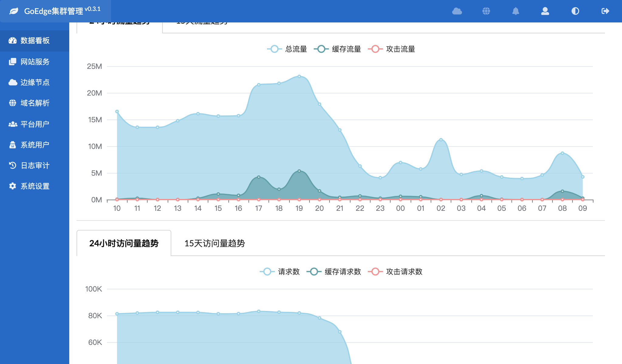Click the 02 o'clock data point of 总流量

[x=441, y=140]
